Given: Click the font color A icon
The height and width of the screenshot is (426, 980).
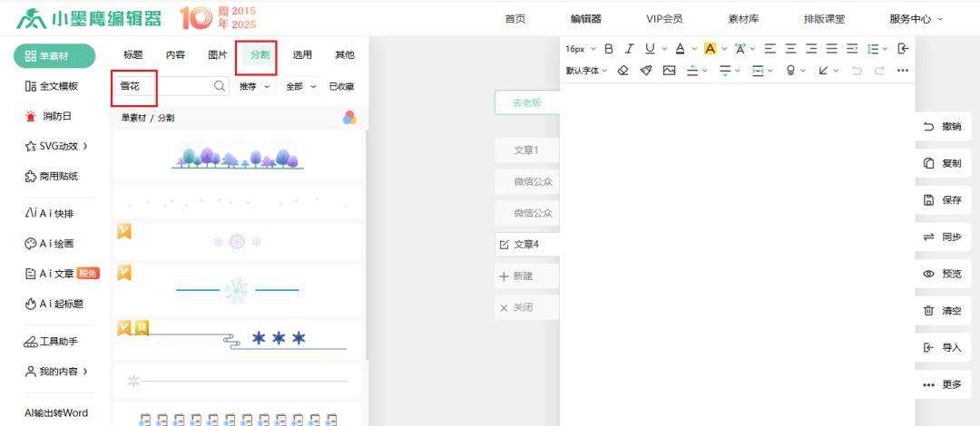Looking at the screenshot, I should tap(680, 49).
